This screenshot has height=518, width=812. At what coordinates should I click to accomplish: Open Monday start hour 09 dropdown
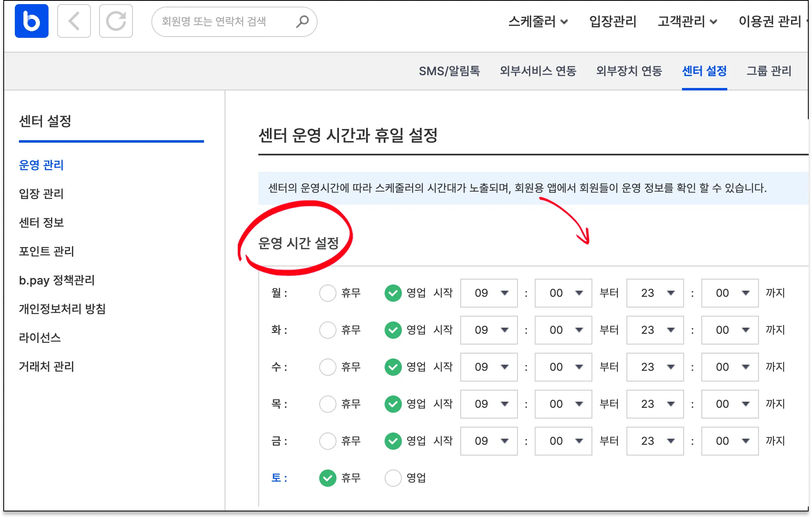[x=489, y=293]
